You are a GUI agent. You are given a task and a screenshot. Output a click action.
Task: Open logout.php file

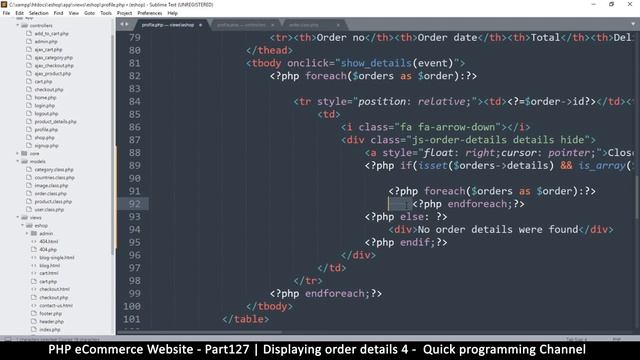click(46, 113)
